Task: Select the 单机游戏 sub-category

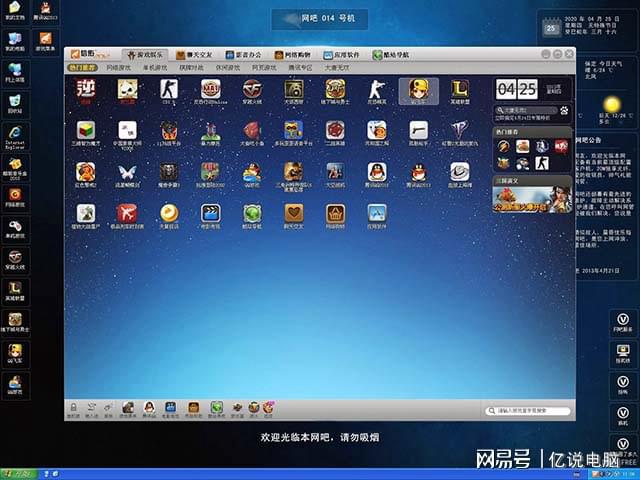Action: [x=157, y=68]
